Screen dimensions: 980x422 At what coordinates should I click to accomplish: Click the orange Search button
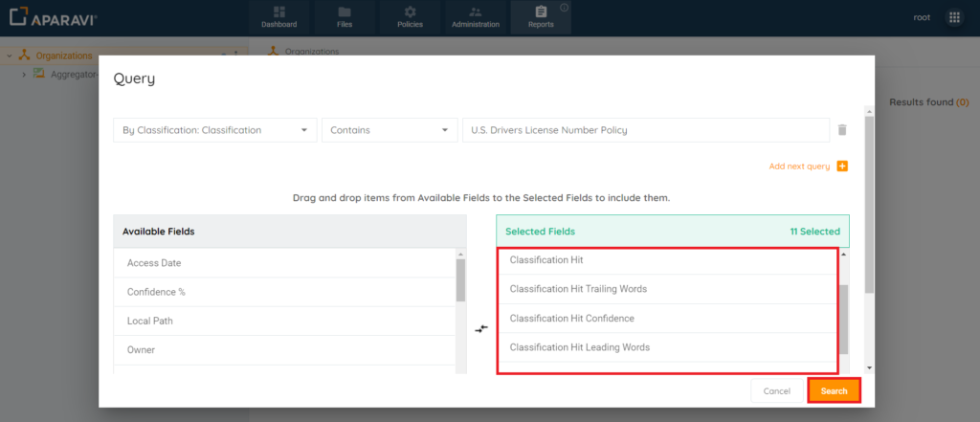click(x=834, y=390)
